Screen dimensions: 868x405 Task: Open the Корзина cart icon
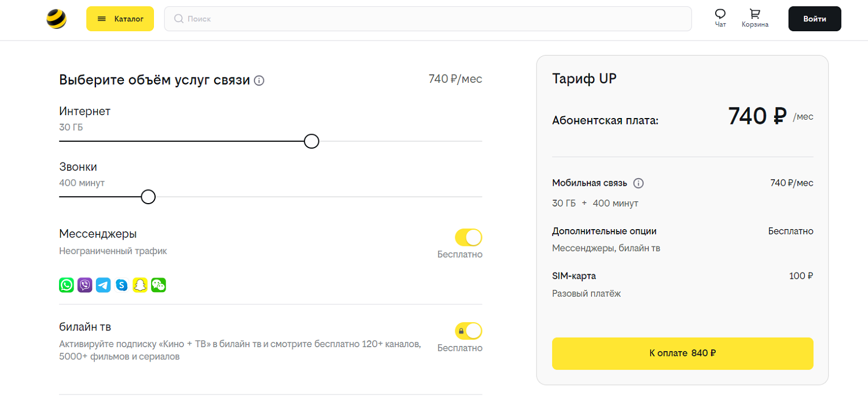click(755, 18)
